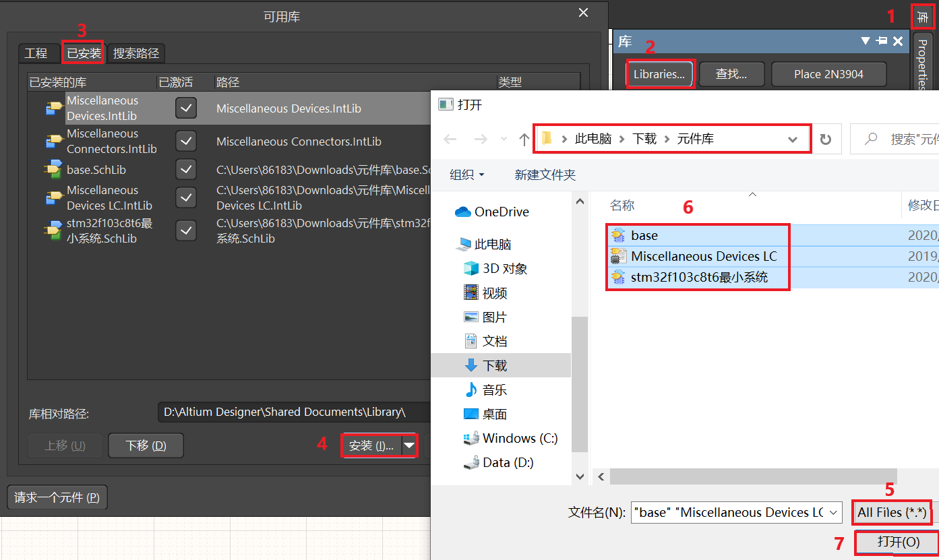Click the navigation pane scroll down arrow
939x560 pixels.
(580, 476)
